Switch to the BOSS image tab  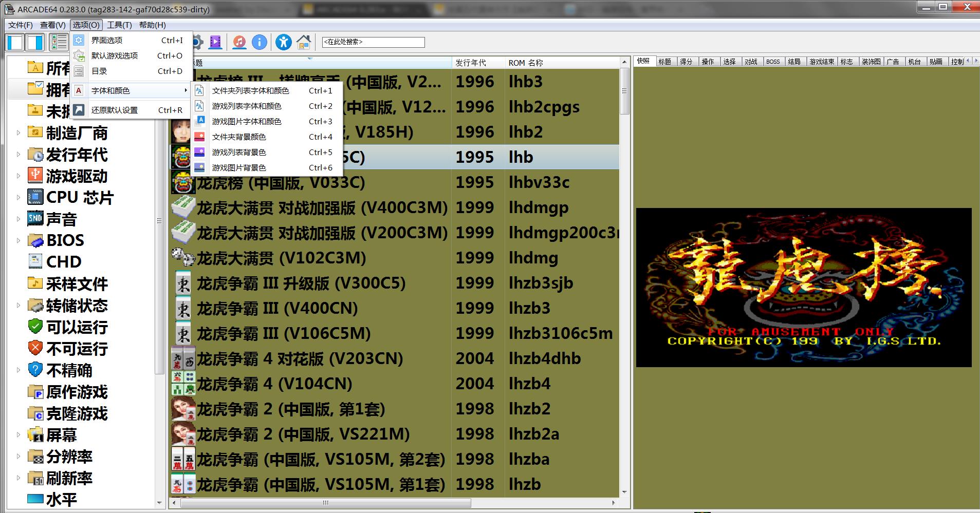pos(773,62)
